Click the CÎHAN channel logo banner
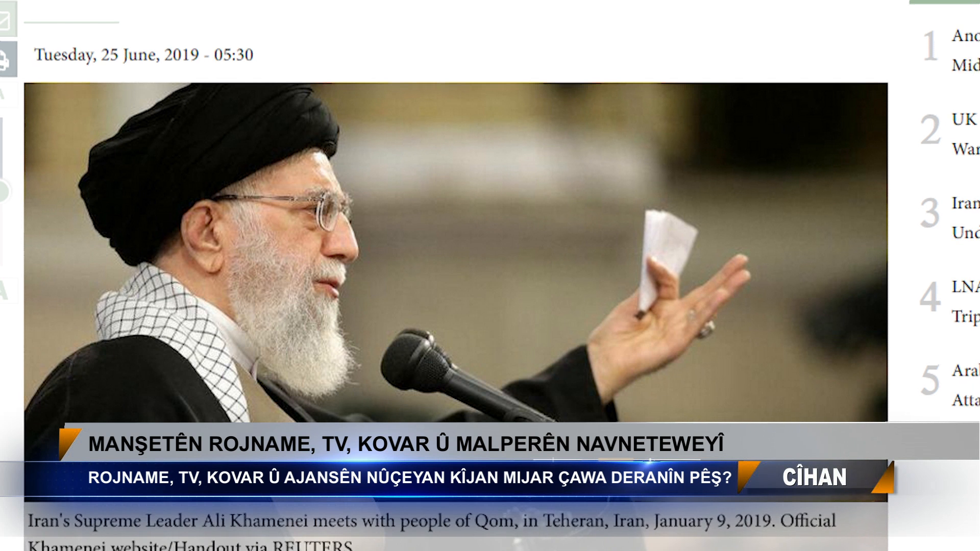Image resolution: width=980 pixels, height=551 pixels. click(815, 477)
